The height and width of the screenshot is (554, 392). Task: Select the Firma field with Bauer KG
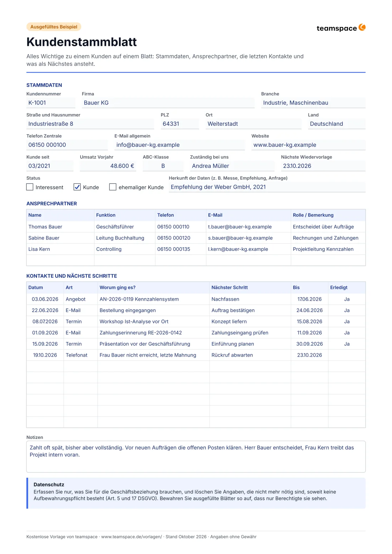pos(168,103)
